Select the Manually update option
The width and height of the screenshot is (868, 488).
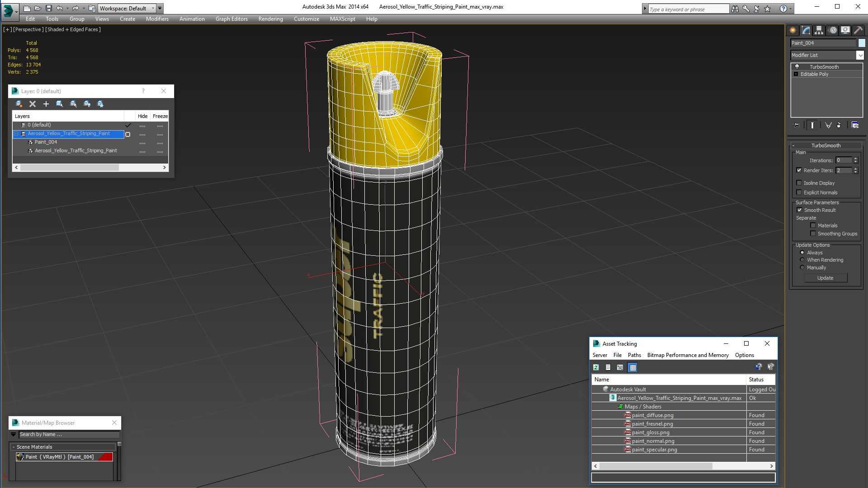(802, 267)
